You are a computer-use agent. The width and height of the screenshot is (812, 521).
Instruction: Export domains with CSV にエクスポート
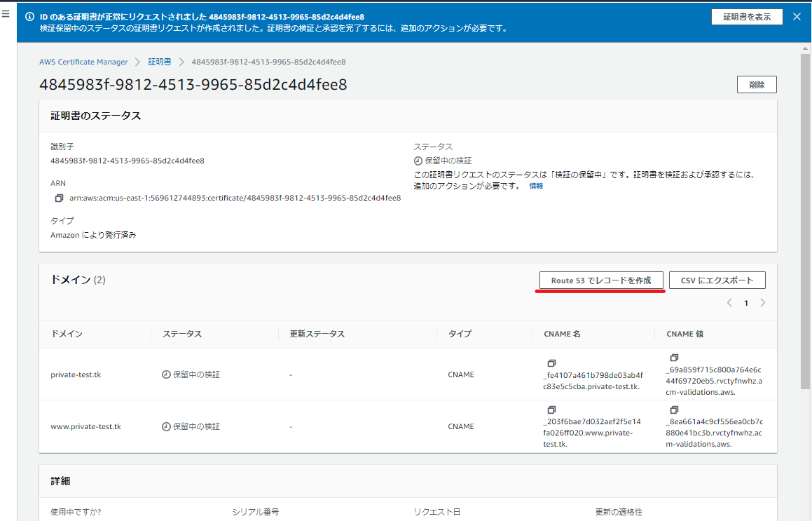tap(717, 280)
